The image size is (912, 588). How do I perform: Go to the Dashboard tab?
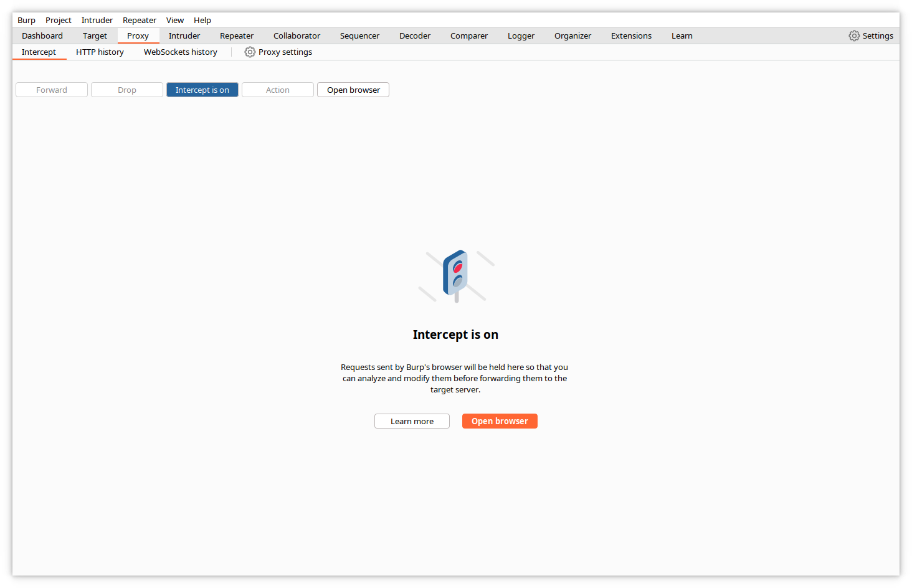click(x=42, y=36)
